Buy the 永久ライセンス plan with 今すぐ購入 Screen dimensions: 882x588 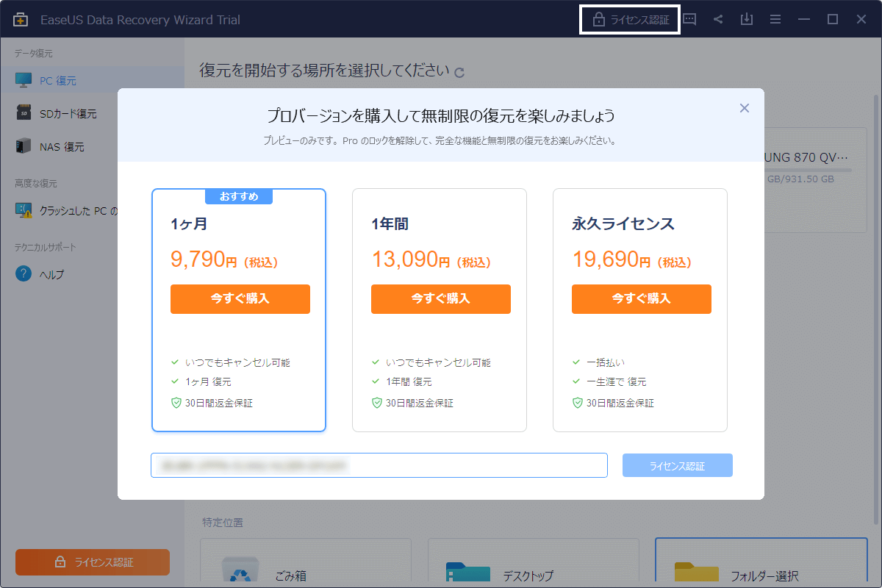pos(642,299)
